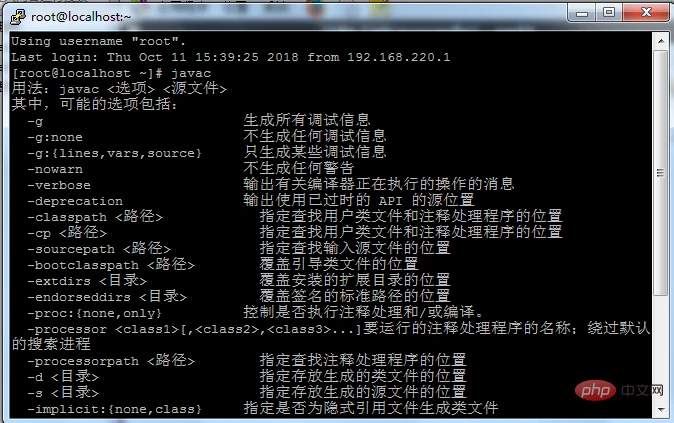Click the -bootclasspath option entry
The image size is (674, 423).
[x=111, y=265]
